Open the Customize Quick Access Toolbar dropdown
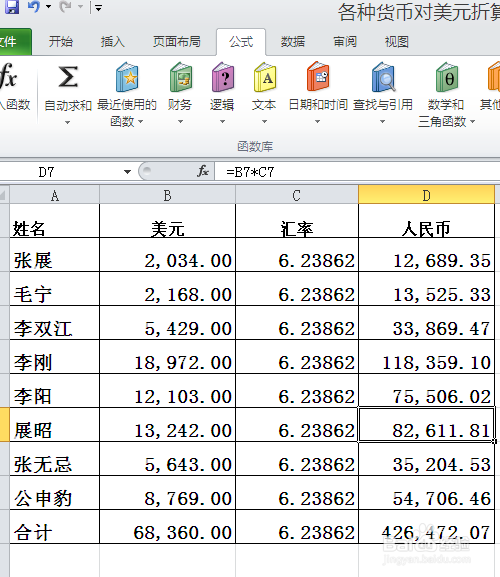500x577 pixels. pos(98,7)
